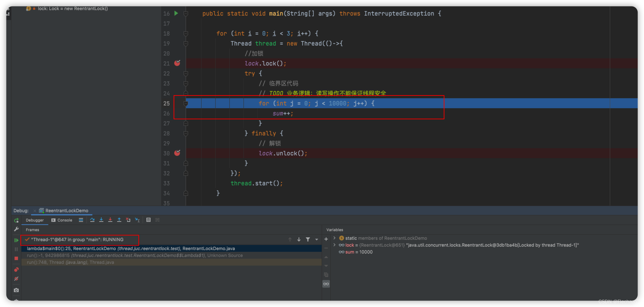Click the Pause program icon

tap(16, 249)
